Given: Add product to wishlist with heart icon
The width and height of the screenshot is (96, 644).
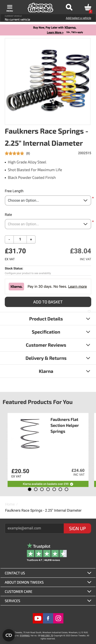Looking at the screenshot, I should tap(89, 311).
